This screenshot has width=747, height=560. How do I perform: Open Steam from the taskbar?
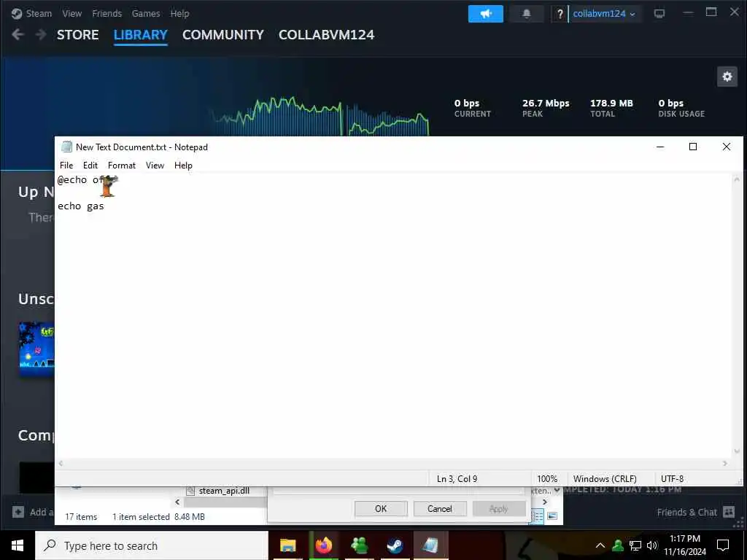click(395, 545)
